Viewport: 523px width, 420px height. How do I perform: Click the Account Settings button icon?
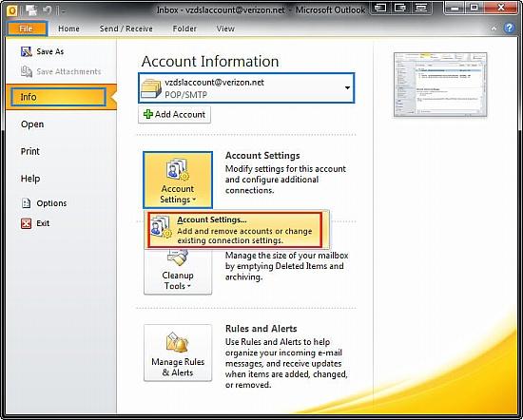point(178,170)
